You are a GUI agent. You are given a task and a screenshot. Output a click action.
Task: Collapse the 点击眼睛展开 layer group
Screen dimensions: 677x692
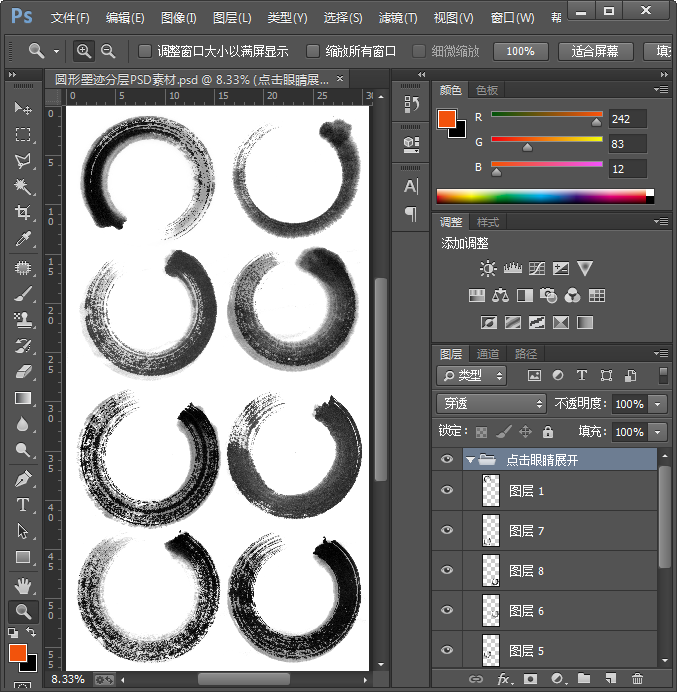pyautogui.click(x=470, y=460)
